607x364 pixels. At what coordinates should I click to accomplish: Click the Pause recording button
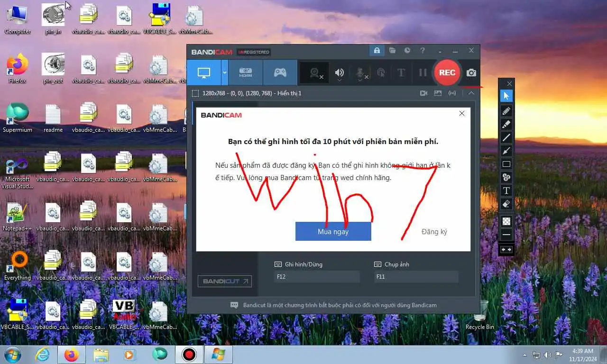[423, 73]
